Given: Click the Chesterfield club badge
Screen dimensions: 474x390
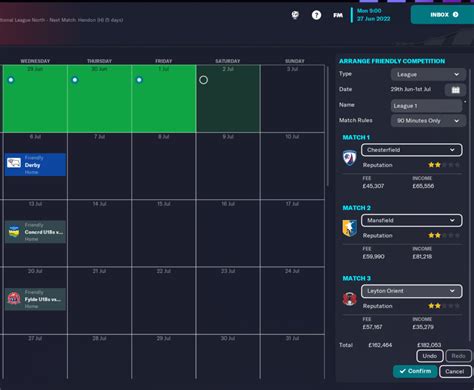Looking at the screenshot, I should 350,157.
